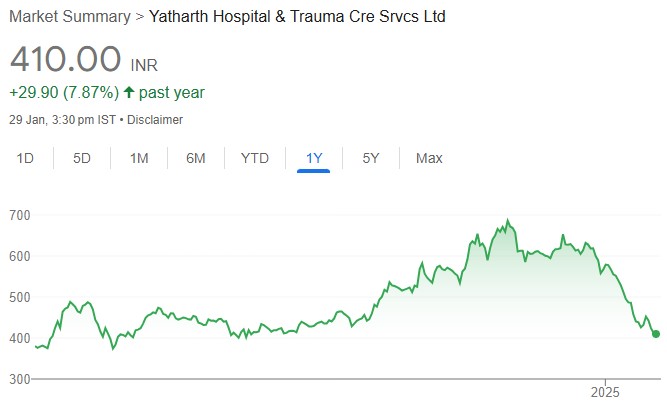Viewport: 667px width, 406px height.
Task: Click the INR currency label
Action: click(x=145, y=65)
